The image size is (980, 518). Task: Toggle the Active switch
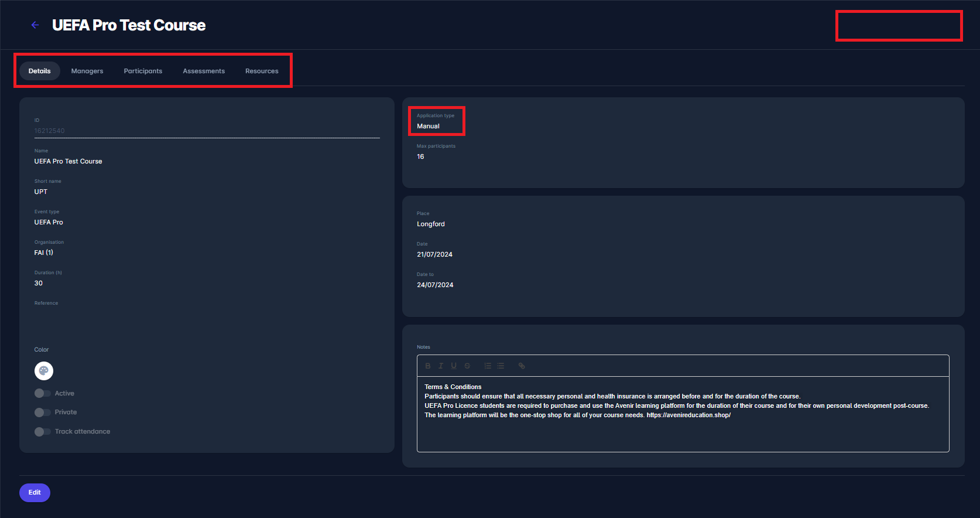pos(43,393)
